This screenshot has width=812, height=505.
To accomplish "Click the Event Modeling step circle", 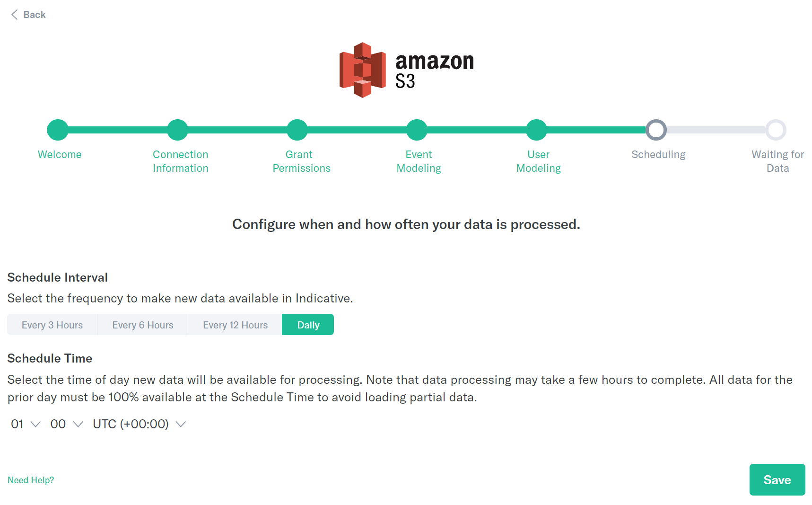I will coord(417,129).
